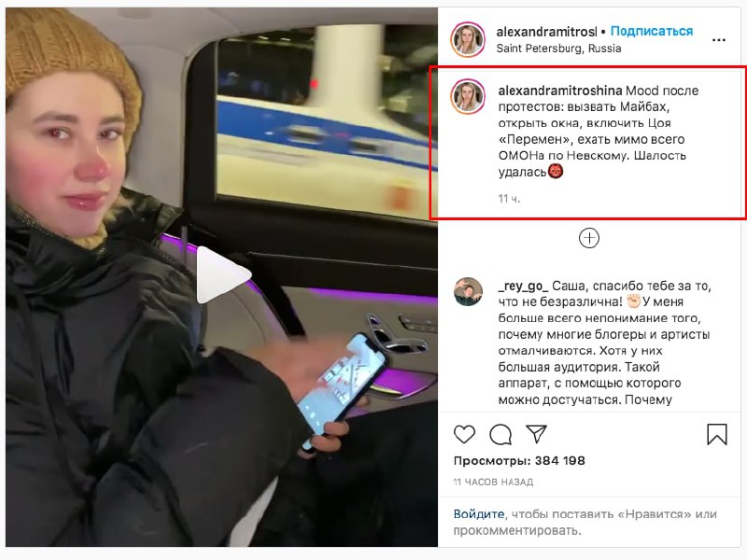Like the post with the heart icon

click(464, 434)
